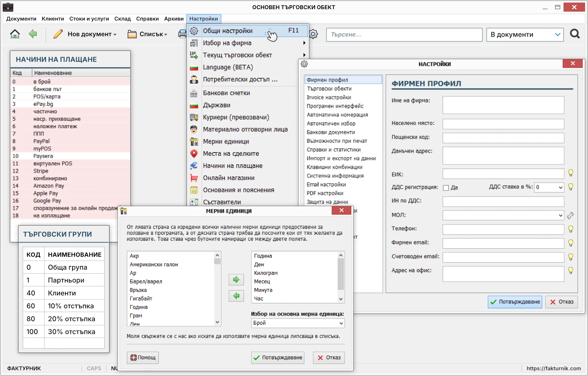Select Търговски обекти in settings list
Screen dimensions: 588x376
(x=329, y=89)
